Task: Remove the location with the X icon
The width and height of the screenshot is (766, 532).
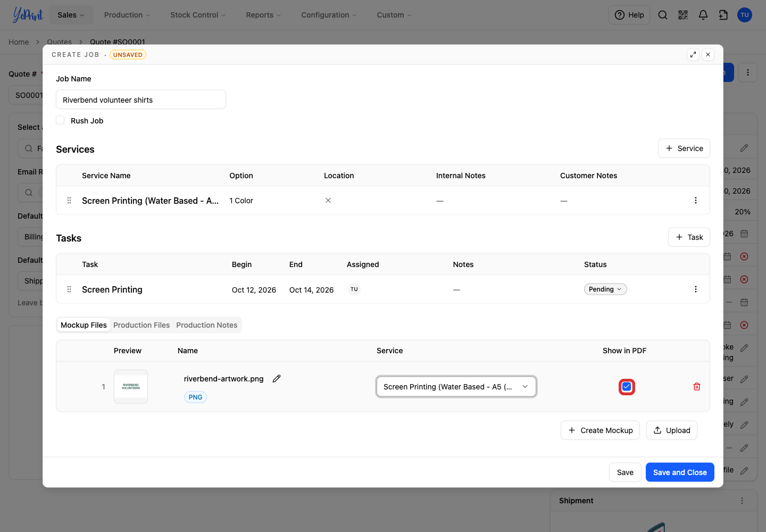Action: 328,201
